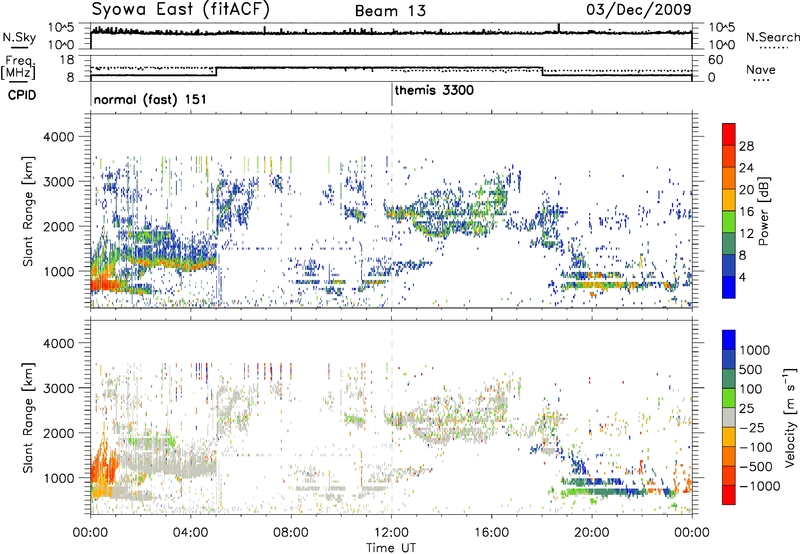Screen dimensions: 800x554
Task: Click the 'Power [dB]' color bar title
Action: [763, 211]
